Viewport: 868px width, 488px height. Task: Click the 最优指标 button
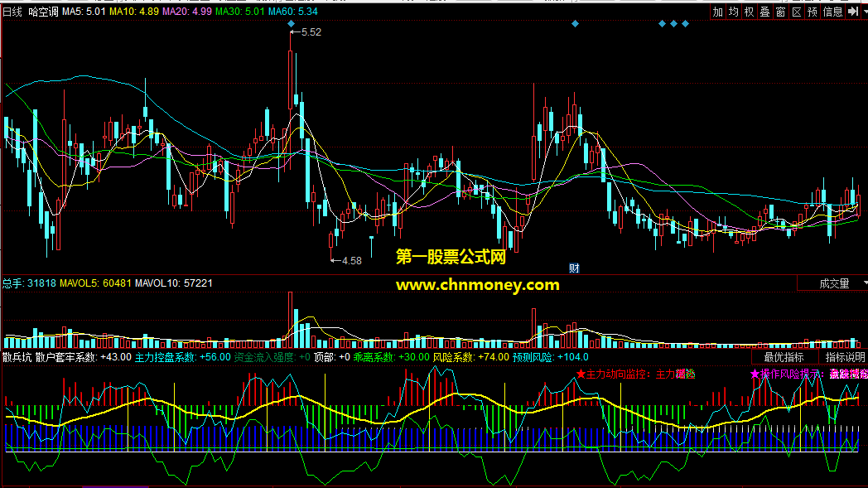pos(784,357)
